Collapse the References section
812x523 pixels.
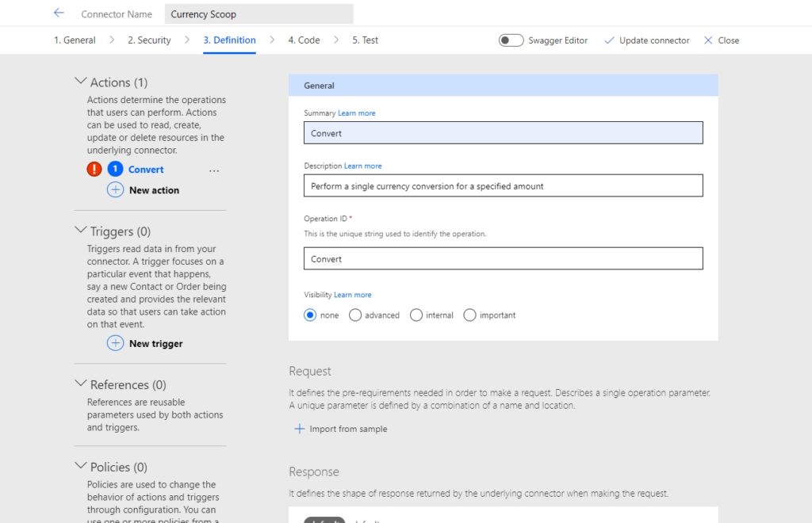[x=81, y=384]
